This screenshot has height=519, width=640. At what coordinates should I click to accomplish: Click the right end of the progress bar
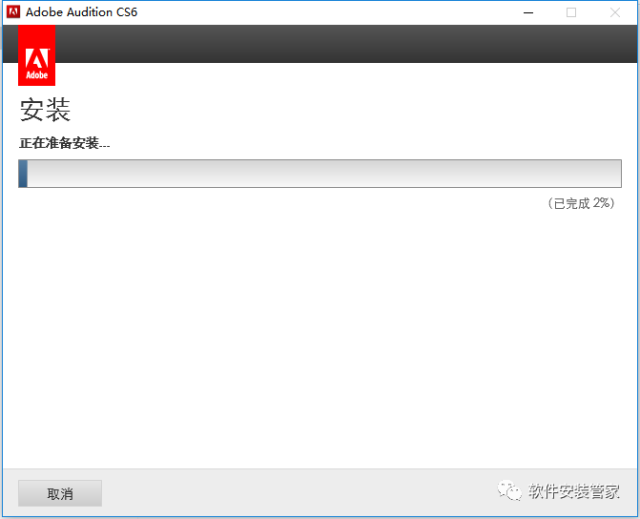click(615, 173)
